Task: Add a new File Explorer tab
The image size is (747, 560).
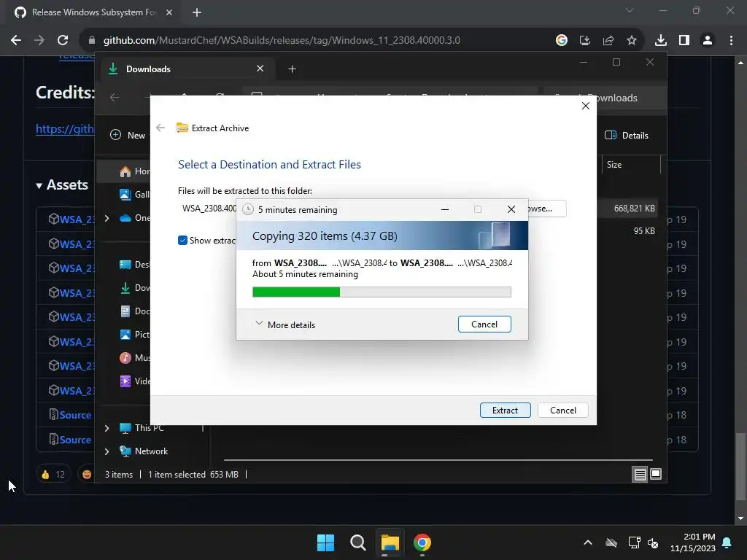Action: click(x=292, y=69)
